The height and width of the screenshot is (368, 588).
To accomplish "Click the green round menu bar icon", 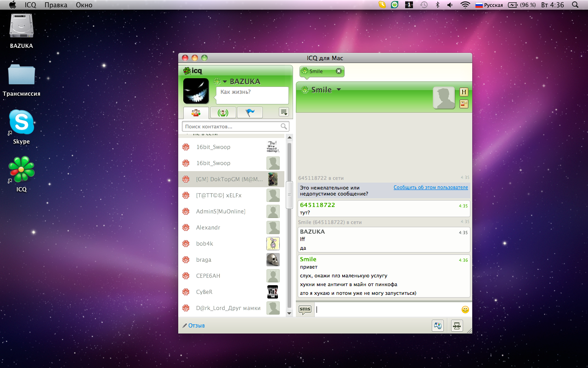I will (395, 5).
